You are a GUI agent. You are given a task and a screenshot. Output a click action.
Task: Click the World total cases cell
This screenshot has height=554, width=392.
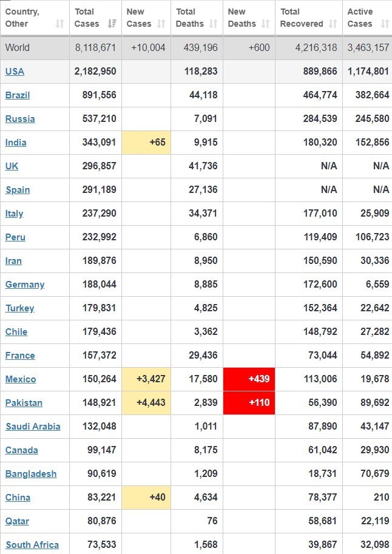pyautogui.click(x=95, y=48)
